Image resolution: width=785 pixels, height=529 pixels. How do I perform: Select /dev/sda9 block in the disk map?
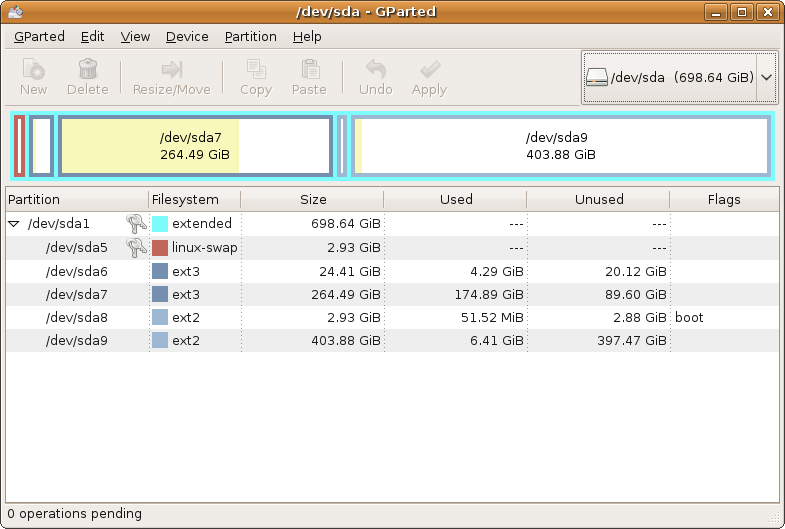tap(561, 146)
